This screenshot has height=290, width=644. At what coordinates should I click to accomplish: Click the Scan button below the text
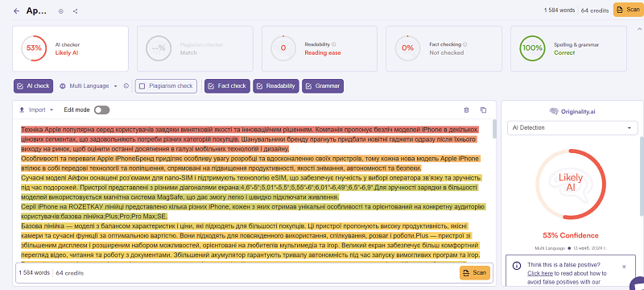click(x=474, y=273)
